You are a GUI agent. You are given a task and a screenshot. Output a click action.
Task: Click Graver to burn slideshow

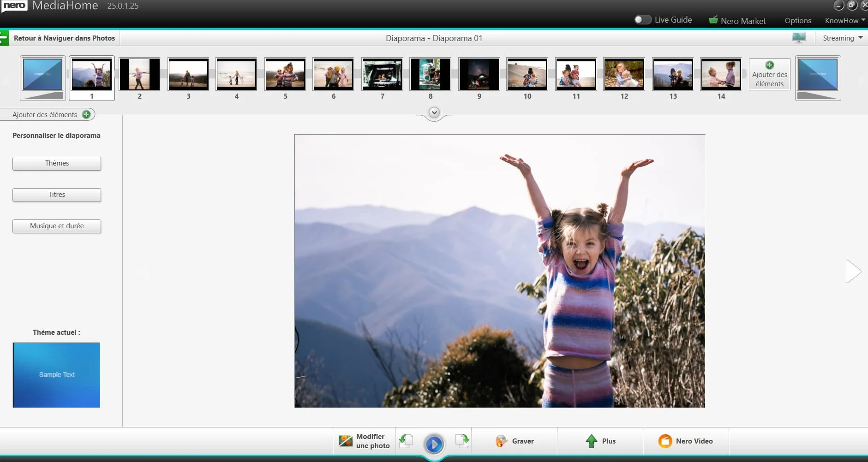click(515, 441)
